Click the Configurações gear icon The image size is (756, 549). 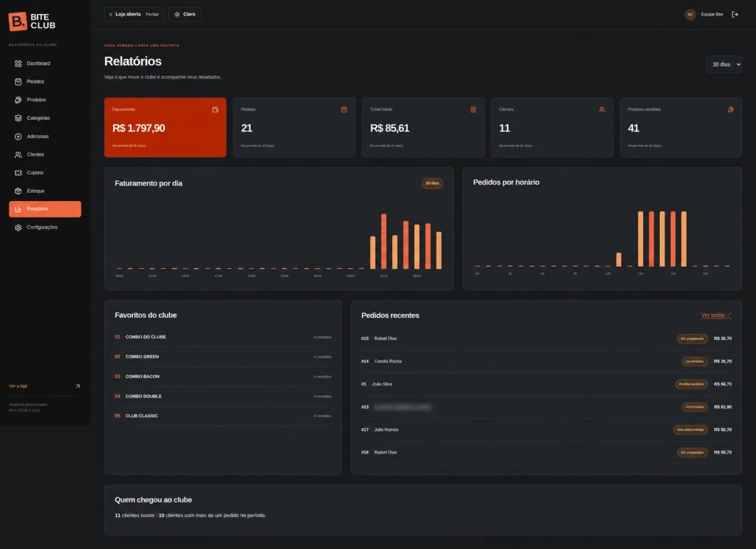click(x=18, y=228)
